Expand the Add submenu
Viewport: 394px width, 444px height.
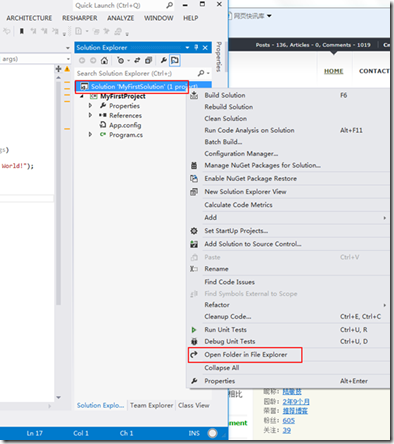[288, 218]
